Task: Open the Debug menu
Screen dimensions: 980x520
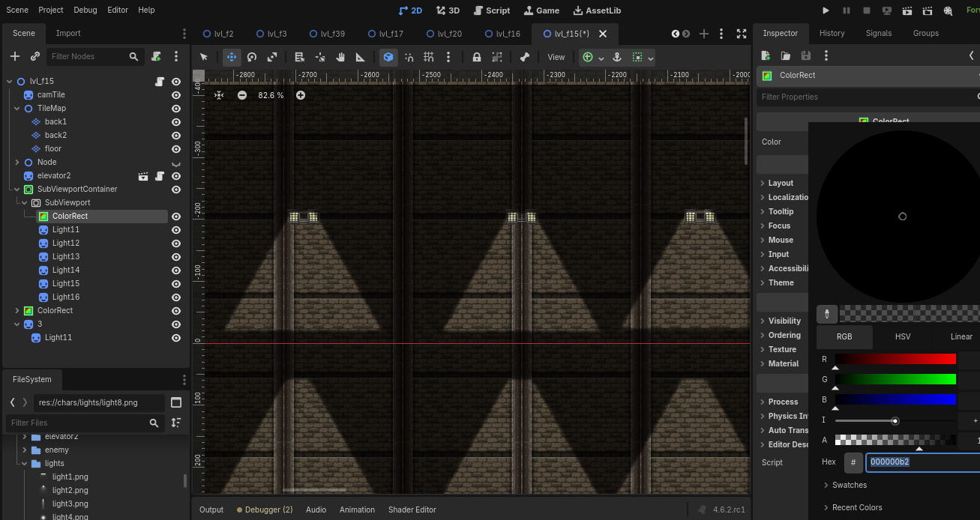Action: pyautogui.click(x=85, y=10)
